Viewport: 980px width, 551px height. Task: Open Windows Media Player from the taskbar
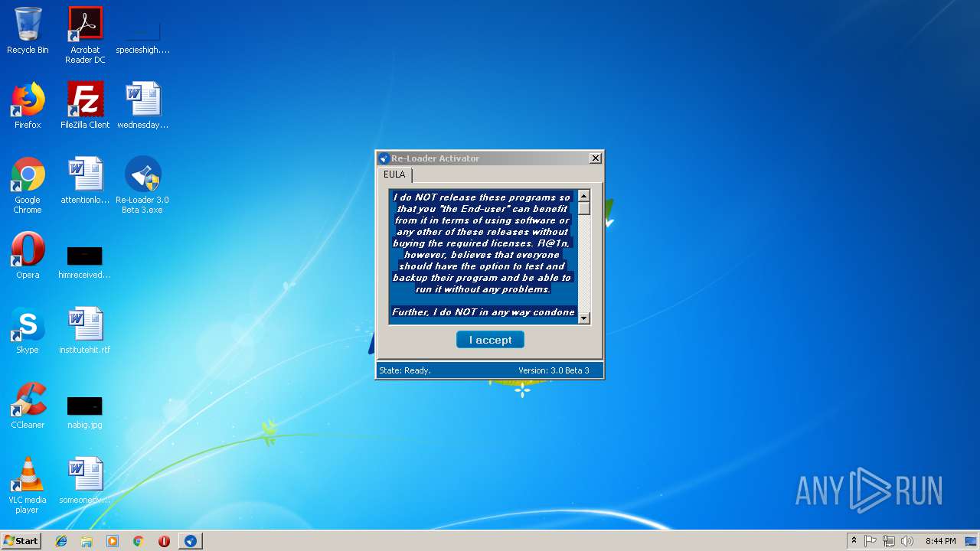113,541
